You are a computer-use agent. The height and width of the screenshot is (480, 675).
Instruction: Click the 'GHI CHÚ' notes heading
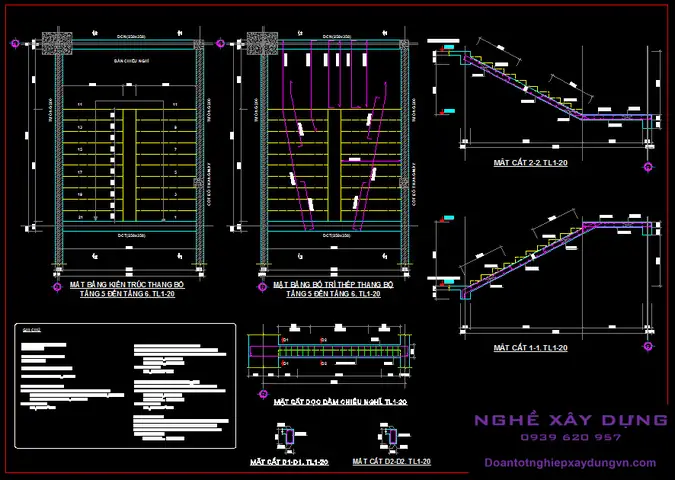[32, 330]
